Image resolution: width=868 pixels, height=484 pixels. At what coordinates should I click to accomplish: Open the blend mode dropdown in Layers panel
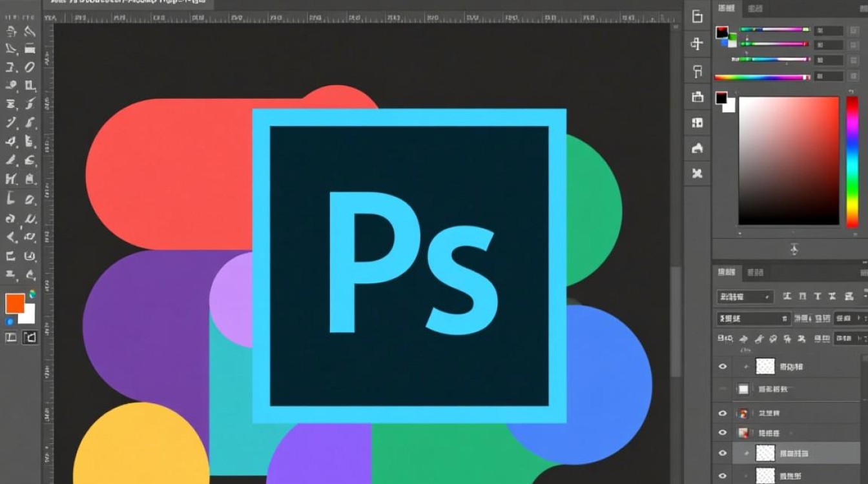pos(752,318)
